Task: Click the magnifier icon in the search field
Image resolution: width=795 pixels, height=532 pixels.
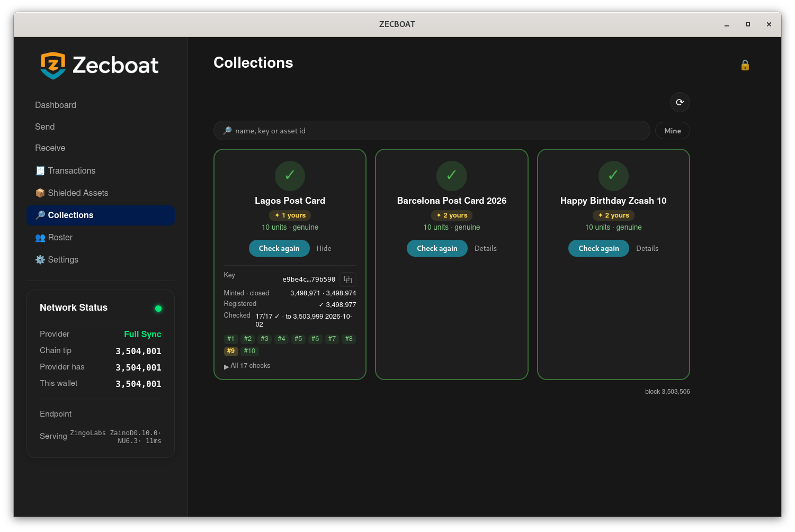Action: 227,131
